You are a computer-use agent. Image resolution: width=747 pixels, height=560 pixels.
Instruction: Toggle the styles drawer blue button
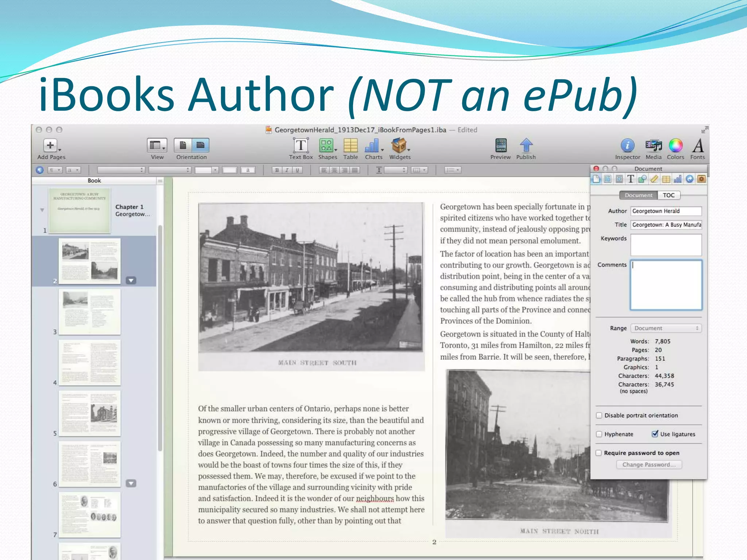(40, 170)
